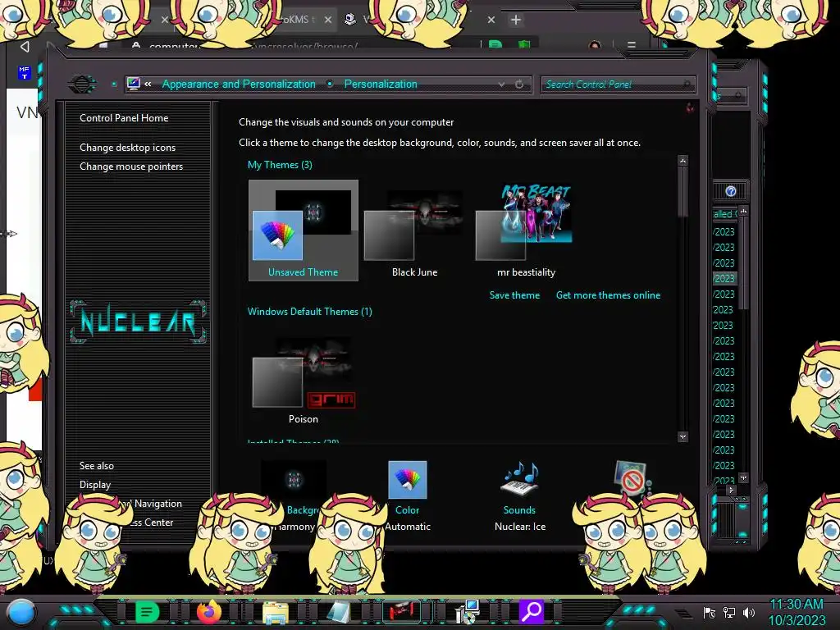Click the Search Control Panel magnifier icon
The image size is (840, 630).
(687, 84)
